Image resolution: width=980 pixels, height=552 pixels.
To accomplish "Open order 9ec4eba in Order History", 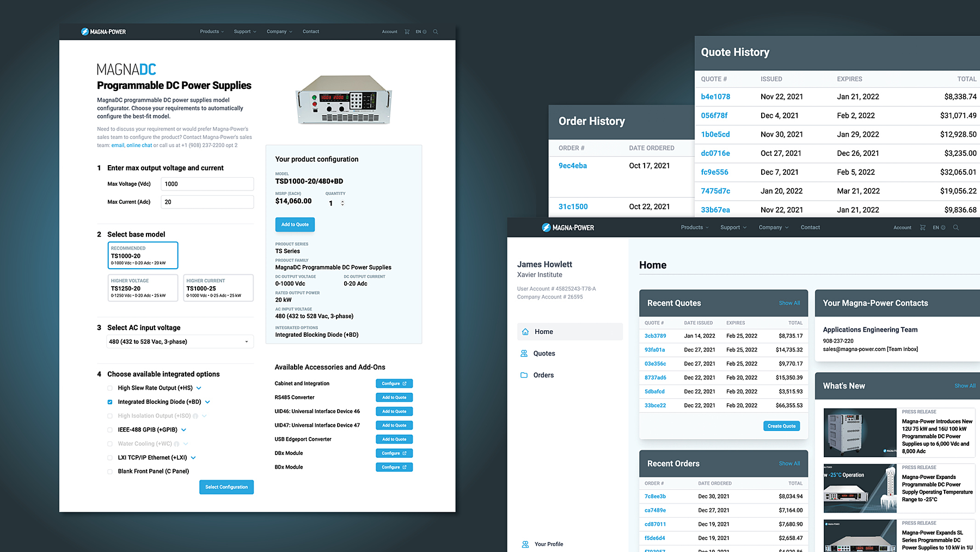I will pos(573,166).
